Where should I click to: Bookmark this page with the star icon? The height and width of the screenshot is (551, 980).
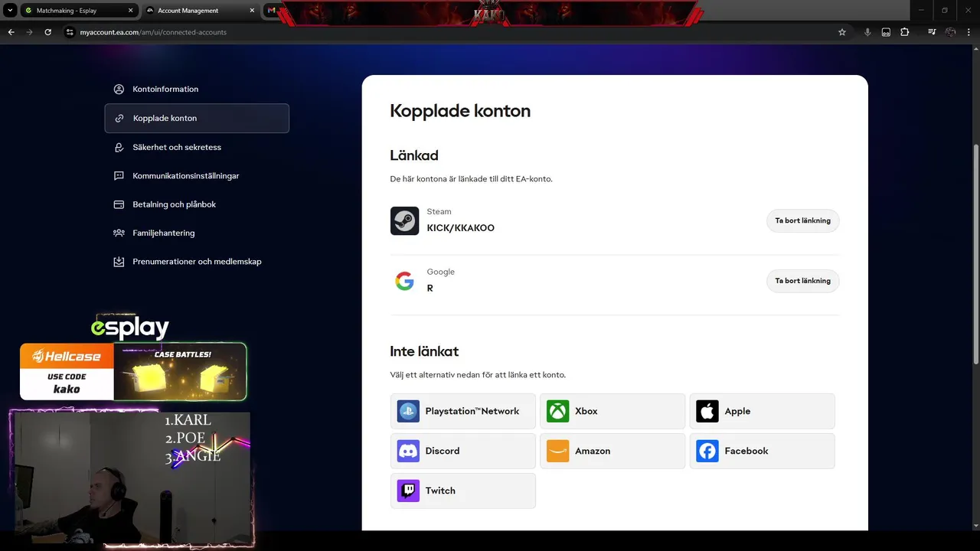(842, 32)
